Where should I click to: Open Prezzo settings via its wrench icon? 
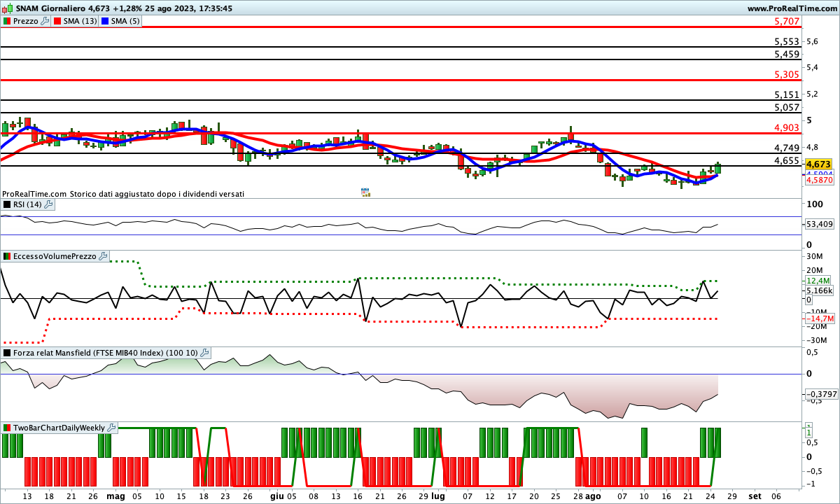[x=45, y=21]
